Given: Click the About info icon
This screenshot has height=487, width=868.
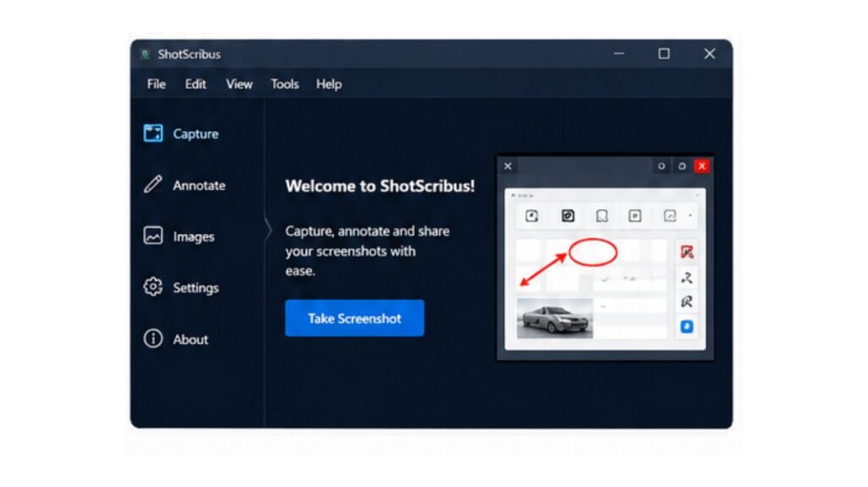Looking at the screenshot, I should tap(153, 338).
